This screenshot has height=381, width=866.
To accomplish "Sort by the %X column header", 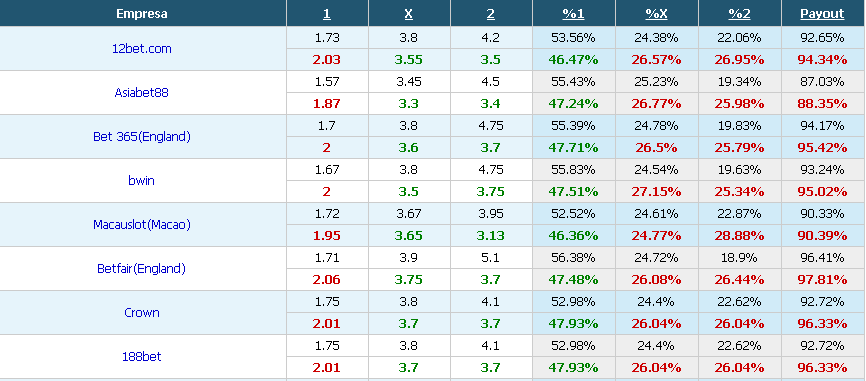I will (x=656, y=14).
